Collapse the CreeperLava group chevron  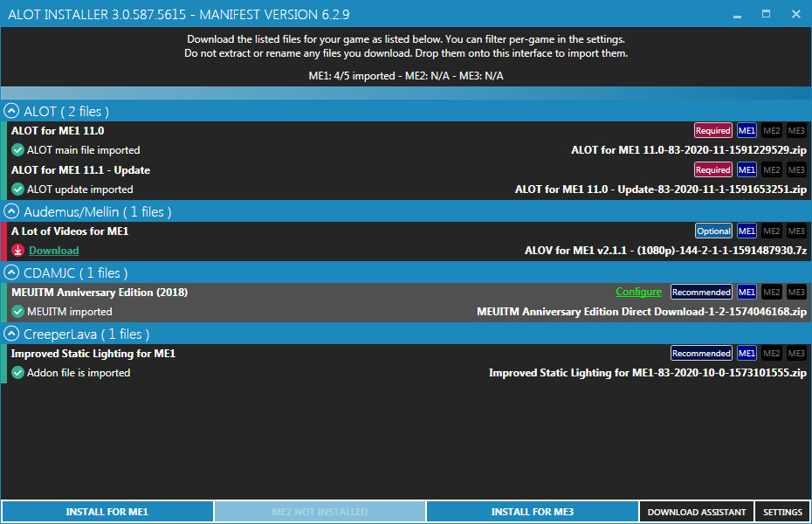point(11,334)
